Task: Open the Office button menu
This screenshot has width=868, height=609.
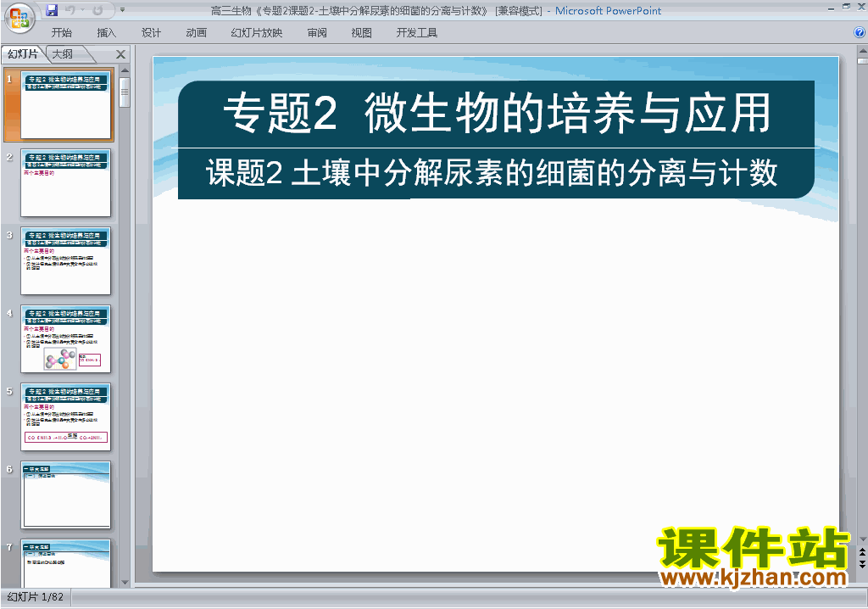Action: (19, 18)
